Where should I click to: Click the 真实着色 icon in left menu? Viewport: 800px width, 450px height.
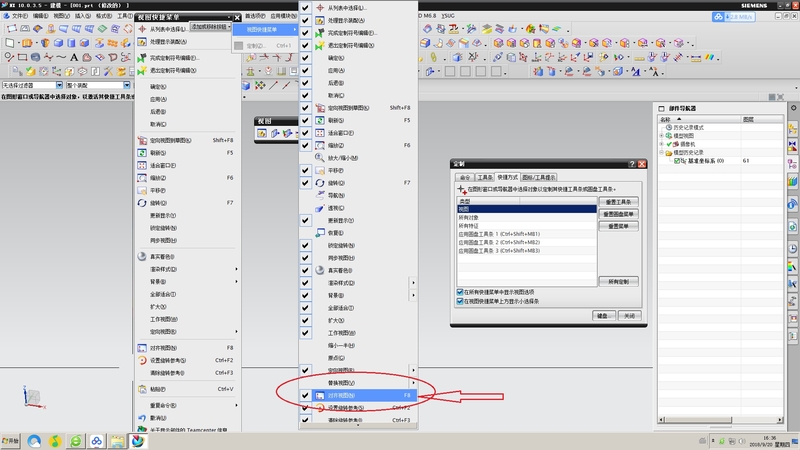click(141, 256)
